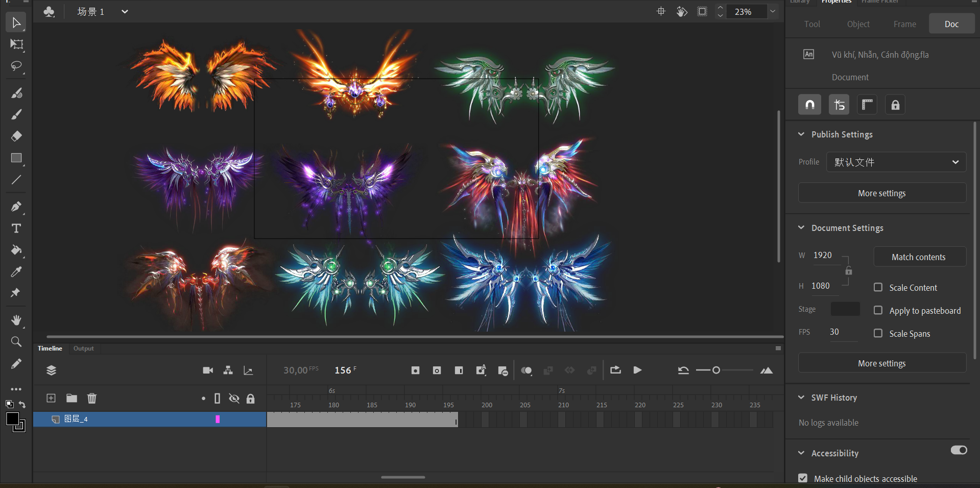Select the Eyedropper tool
The width and height of the screenshot is (980, 488).
[x=16, y=272]
